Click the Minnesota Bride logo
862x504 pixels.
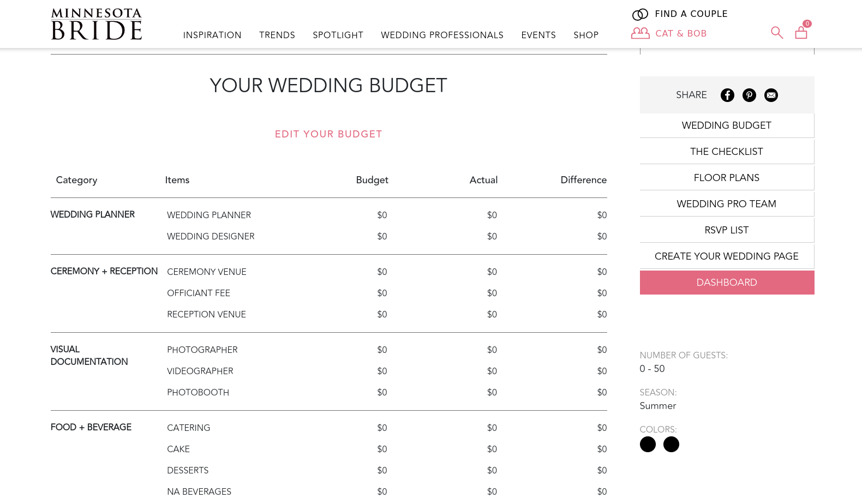[x=97, y=24]
